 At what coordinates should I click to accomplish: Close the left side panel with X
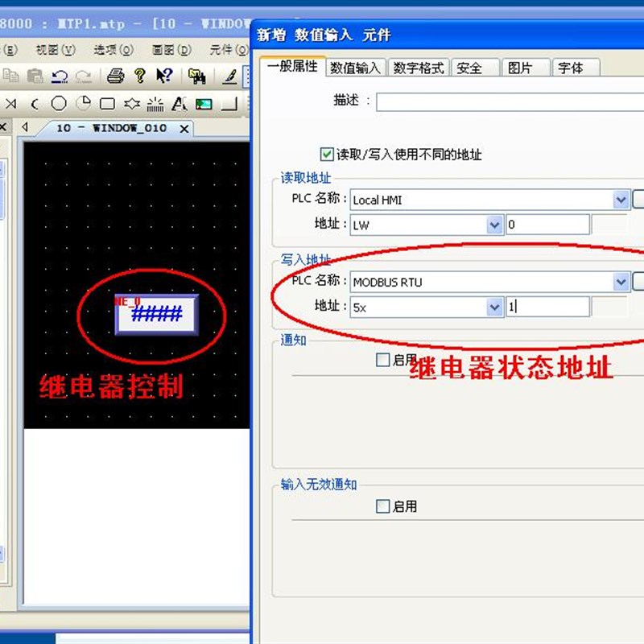tap(3, 127)
